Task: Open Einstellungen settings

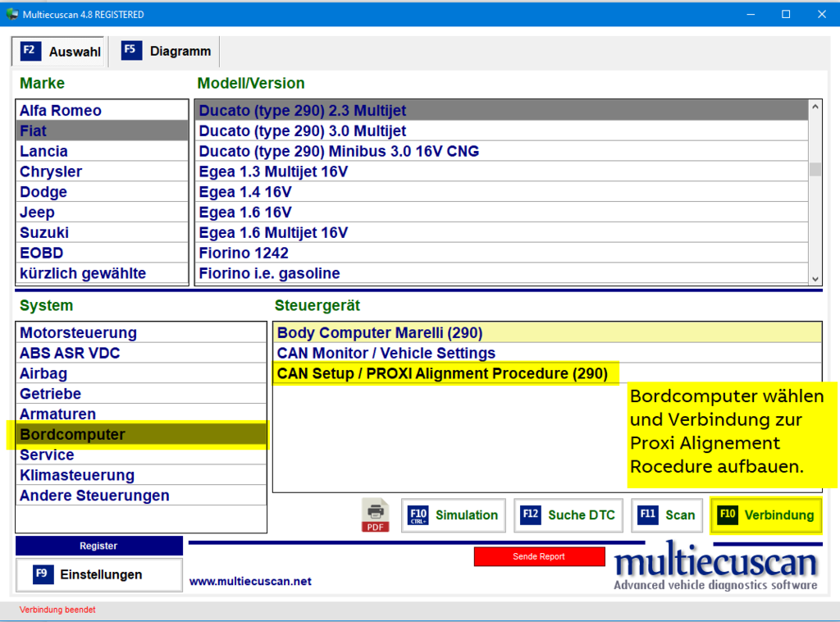Action: (x=99, y=575)
